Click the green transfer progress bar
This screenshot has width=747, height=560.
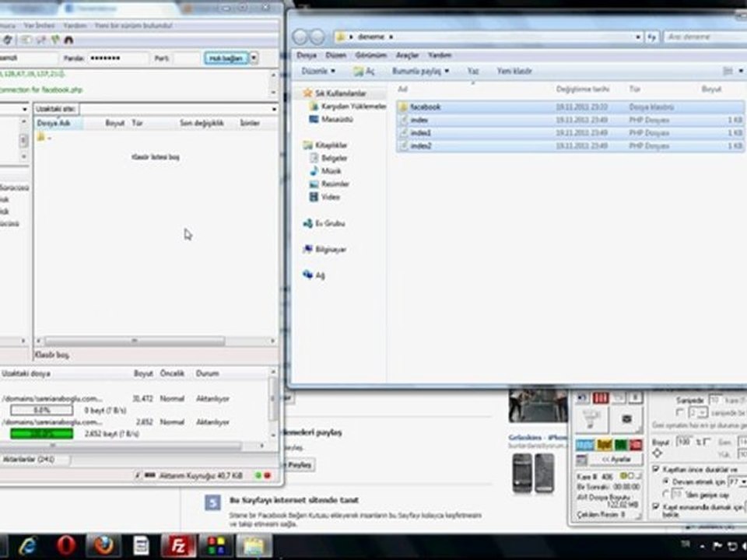coord(42,433)
